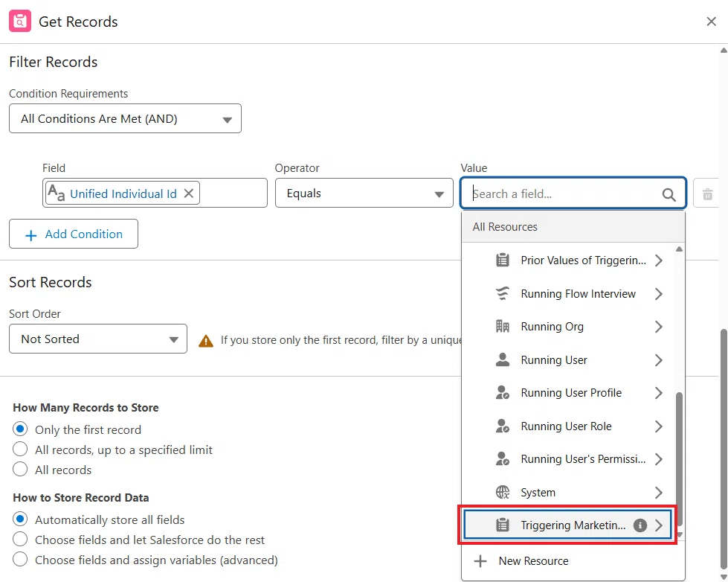Select the All records radio button

click(x=20, y=469)
